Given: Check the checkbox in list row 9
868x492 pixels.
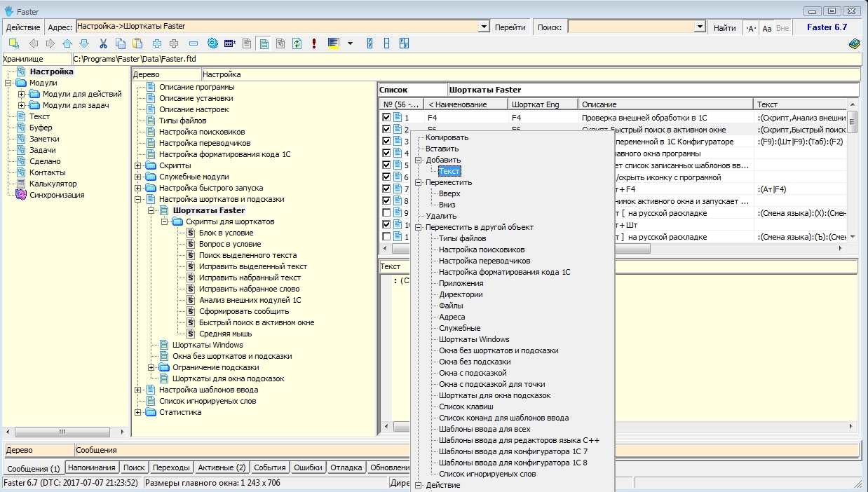Looking at the screenshot, I should click(386, 213).
